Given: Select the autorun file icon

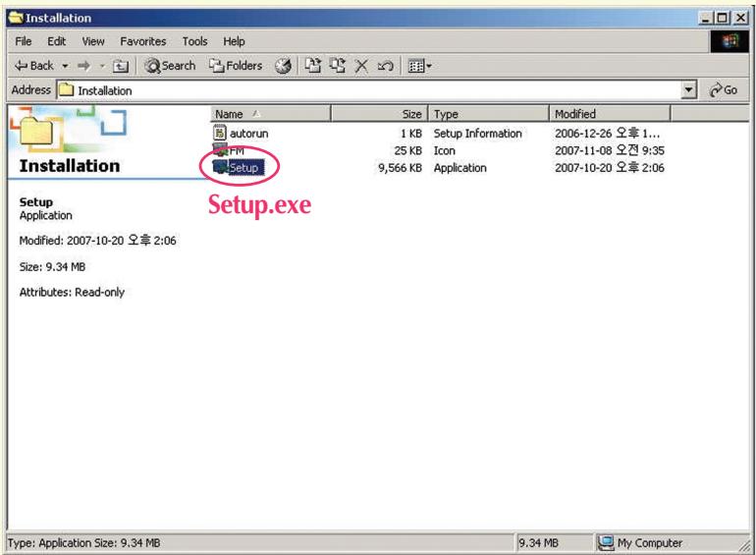Looking at the screenshot, I should 220,133.
